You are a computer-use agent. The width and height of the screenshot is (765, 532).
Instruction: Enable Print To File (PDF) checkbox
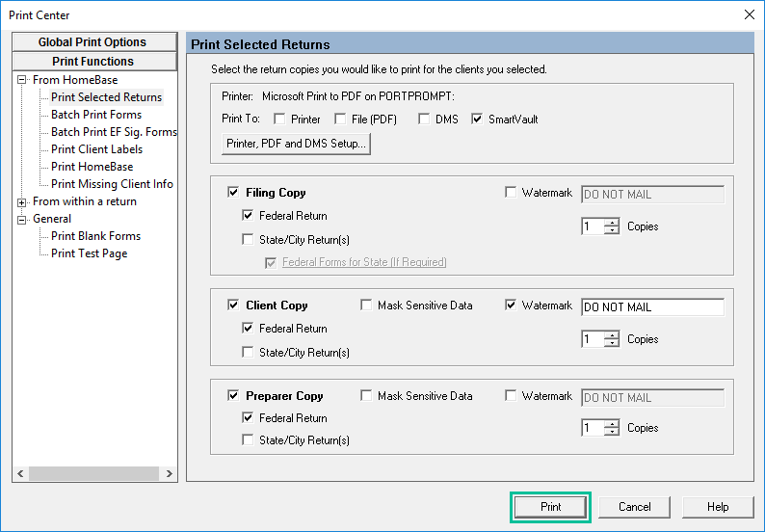click(x=340, y=120)
